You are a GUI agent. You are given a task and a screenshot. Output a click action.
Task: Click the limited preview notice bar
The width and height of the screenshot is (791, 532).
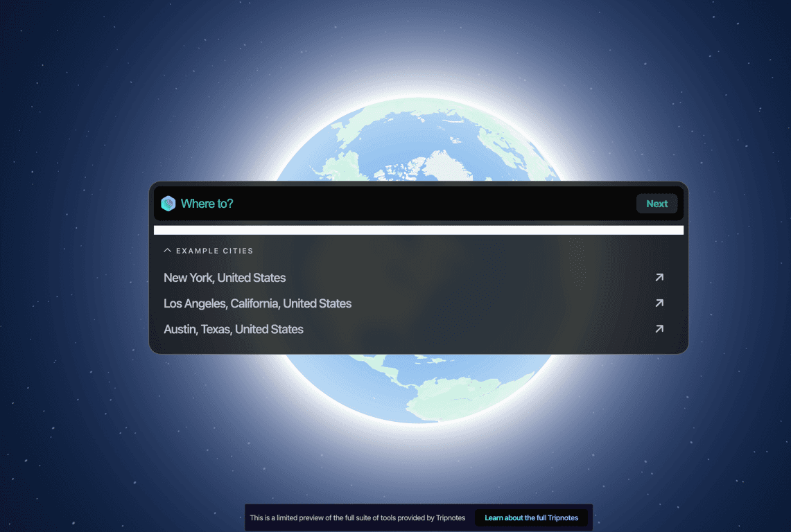tap(358, 517)
